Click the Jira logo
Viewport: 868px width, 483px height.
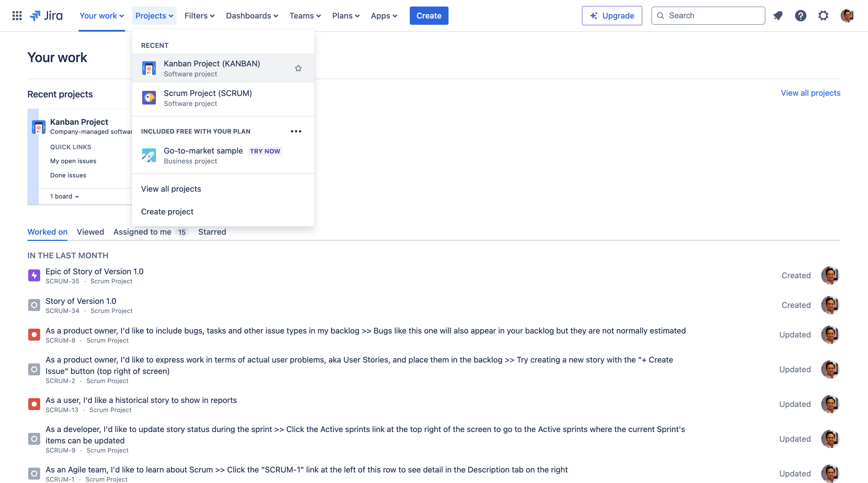pos(46,15)
